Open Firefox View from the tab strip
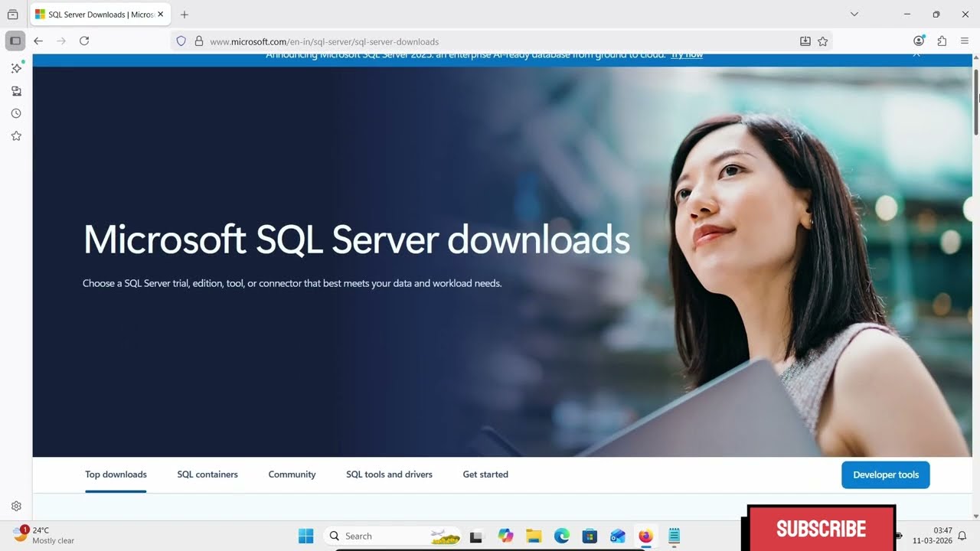 point(12,15)
